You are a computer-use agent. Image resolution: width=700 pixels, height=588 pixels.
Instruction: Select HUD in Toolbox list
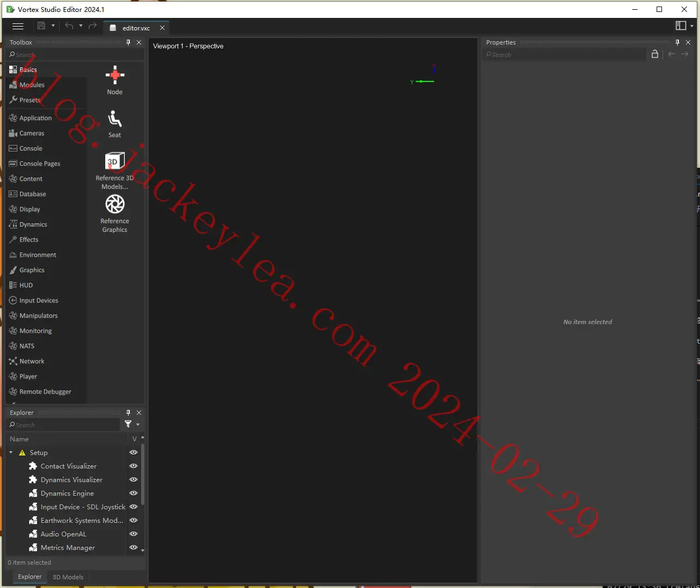coord(45,285)
